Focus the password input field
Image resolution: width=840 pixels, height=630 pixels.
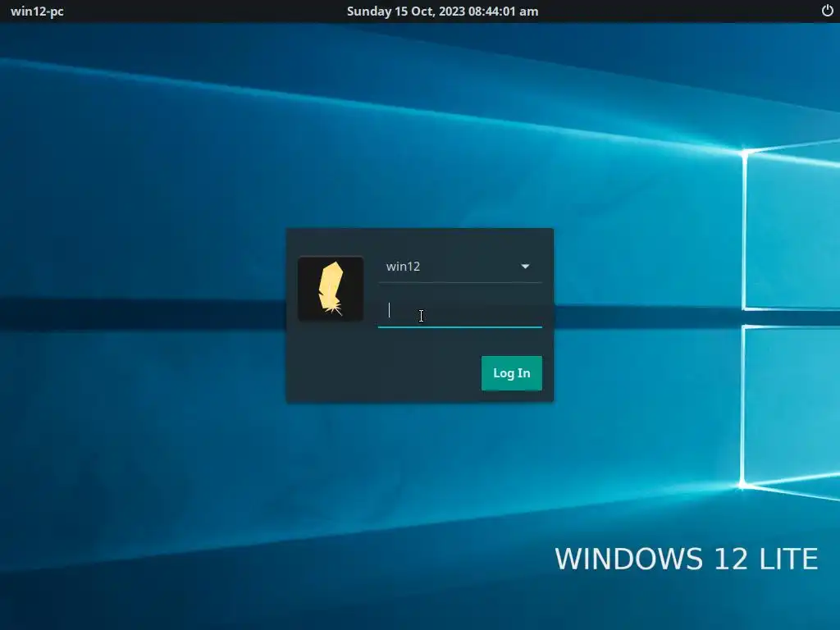459,311
